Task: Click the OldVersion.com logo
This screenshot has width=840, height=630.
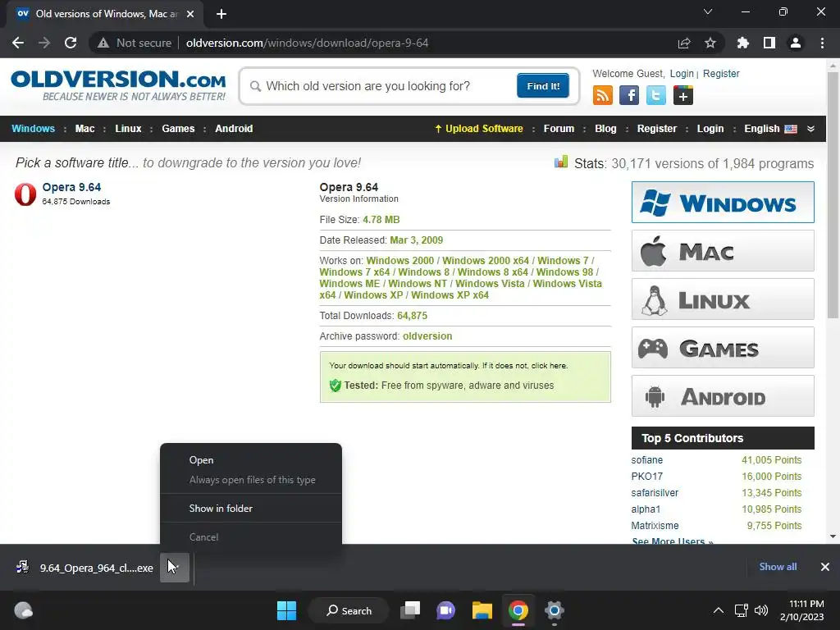Action: pyautogui.click(x=118, y=84)
